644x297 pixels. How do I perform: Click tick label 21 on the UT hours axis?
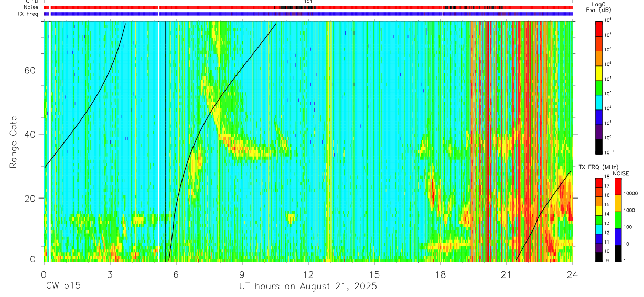507,274
